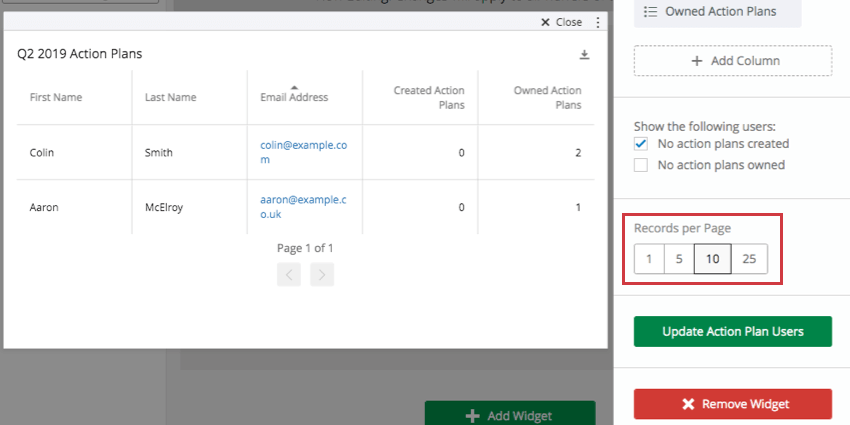Click the Smith last name cell
The height and width of the screenshot is (425, 850).
coord(159,152)
